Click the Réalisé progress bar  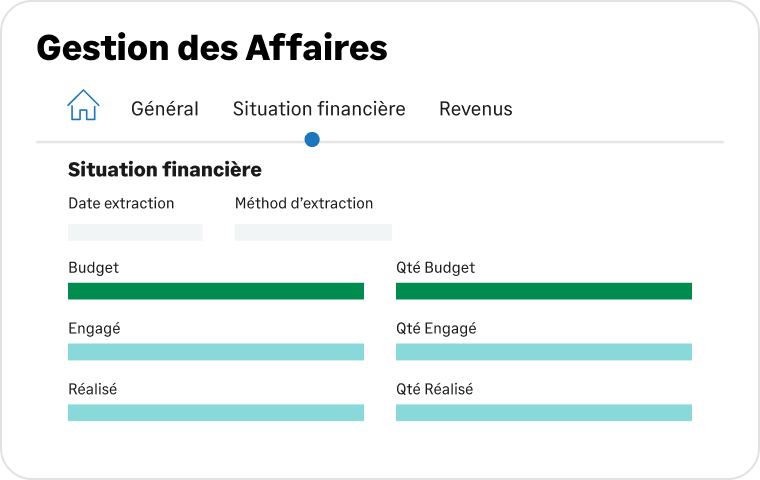tap(216, 413)
